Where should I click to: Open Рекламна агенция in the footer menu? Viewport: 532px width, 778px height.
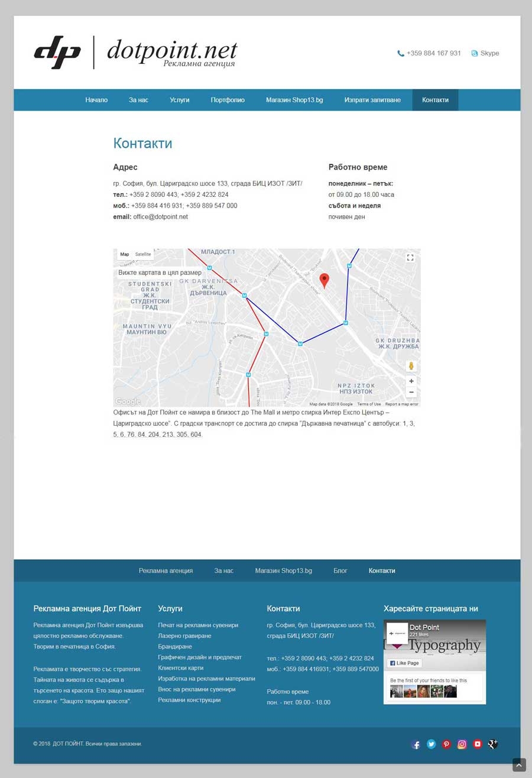(x=166, y=570)
